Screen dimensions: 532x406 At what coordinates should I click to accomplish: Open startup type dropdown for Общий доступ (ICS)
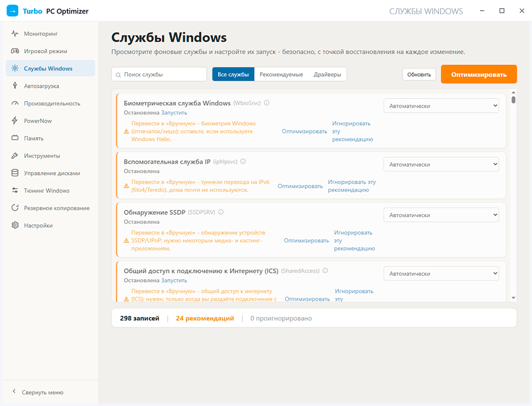point(441,274)
